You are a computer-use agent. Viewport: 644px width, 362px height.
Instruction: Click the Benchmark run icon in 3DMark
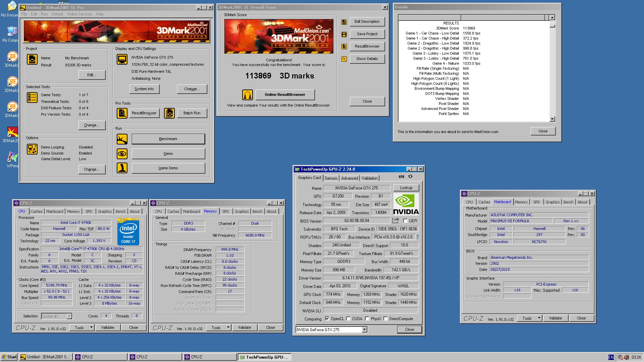(x=122, y=139)
